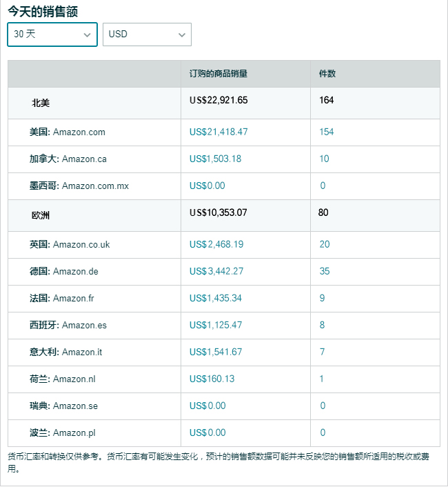The width and height of the screenshot is (448, 487).
Task: Click the 订购的商品销量 column header
Action: pos(218,74)
